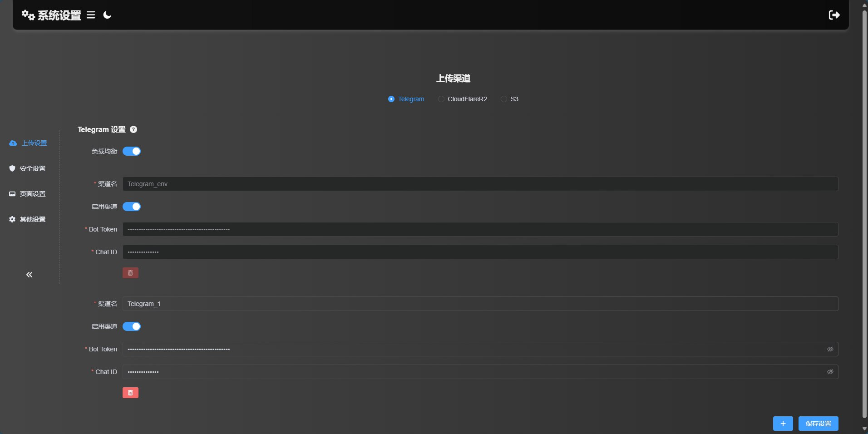Open 页面设置 from the sidebar
Viewport: 868px width, 434px height.
click(x=31, y=194)
